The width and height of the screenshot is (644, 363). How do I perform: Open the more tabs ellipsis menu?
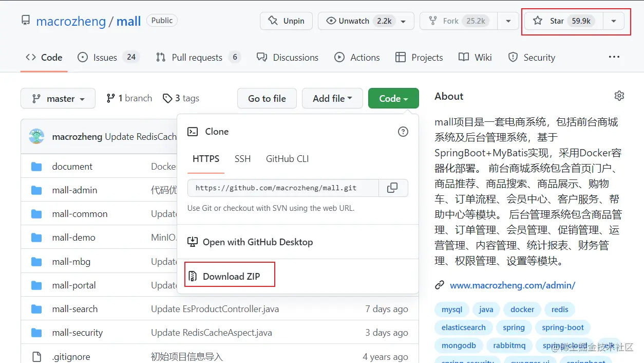pyautogui.click(x=614, y=57)
